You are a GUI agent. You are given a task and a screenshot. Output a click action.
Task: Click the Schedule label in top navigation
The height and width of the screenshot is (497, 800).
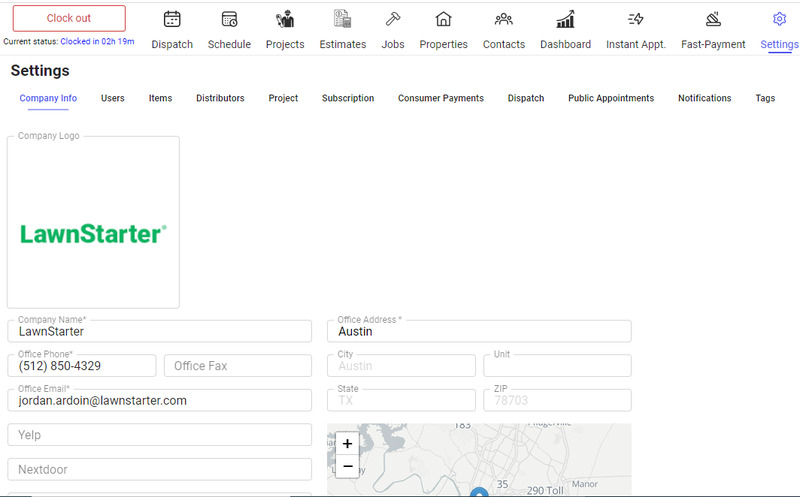tap(229, 44)
